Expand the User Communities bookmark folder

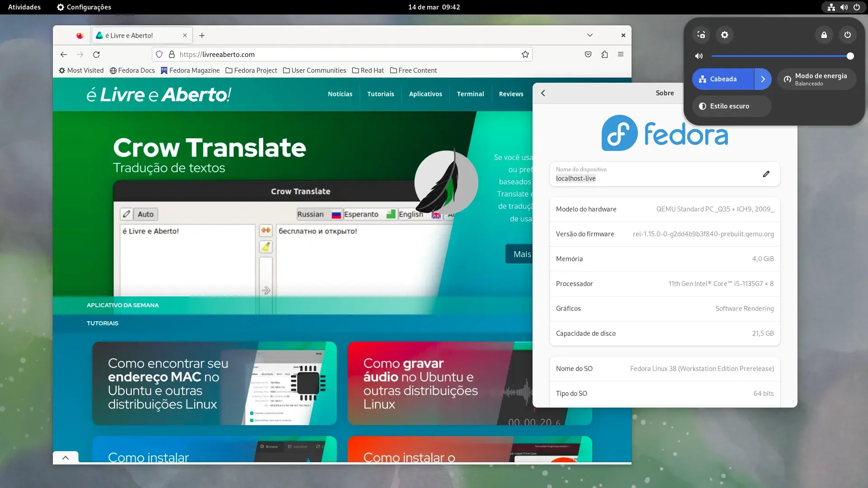315,70
